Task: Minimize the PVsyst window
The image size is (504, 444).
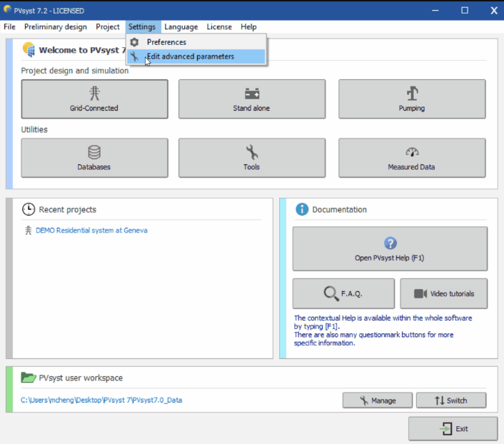Action: pyautogui.click(x=435, y=10)
